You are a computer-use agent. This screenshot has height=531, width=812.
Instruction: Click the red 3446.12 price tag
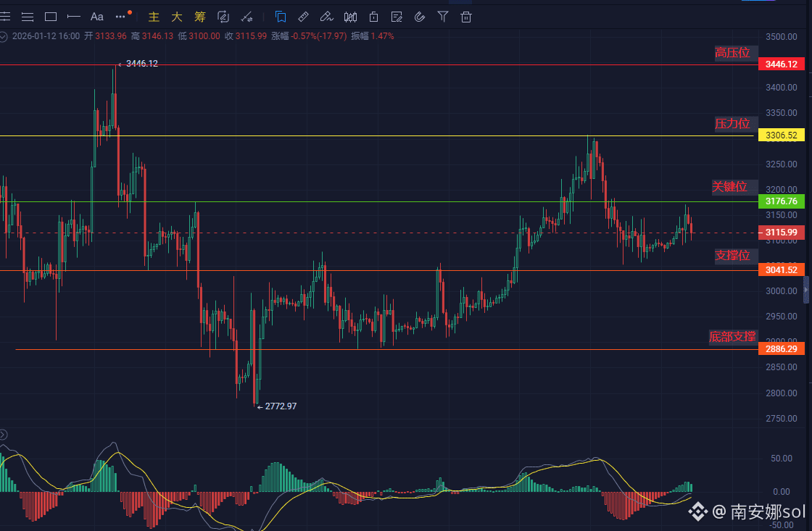click(x=782, y=64)
